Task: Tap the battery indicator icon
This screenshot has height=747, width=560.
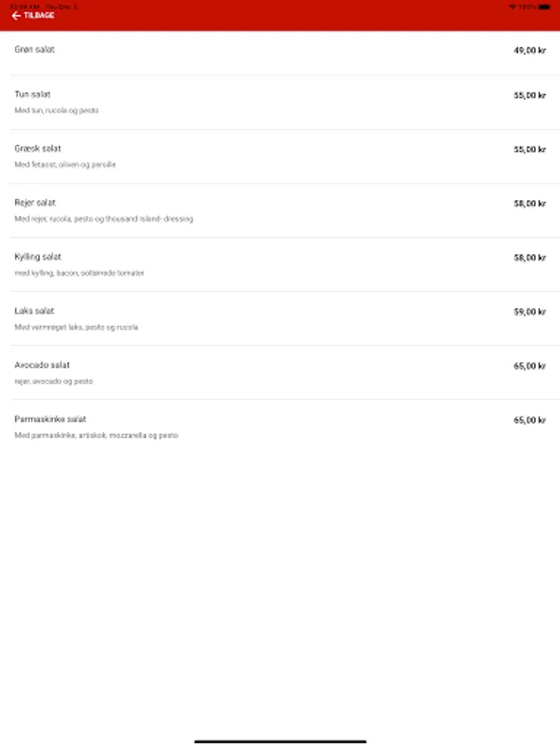Action: pyautogui.click(x=543, y=6)
